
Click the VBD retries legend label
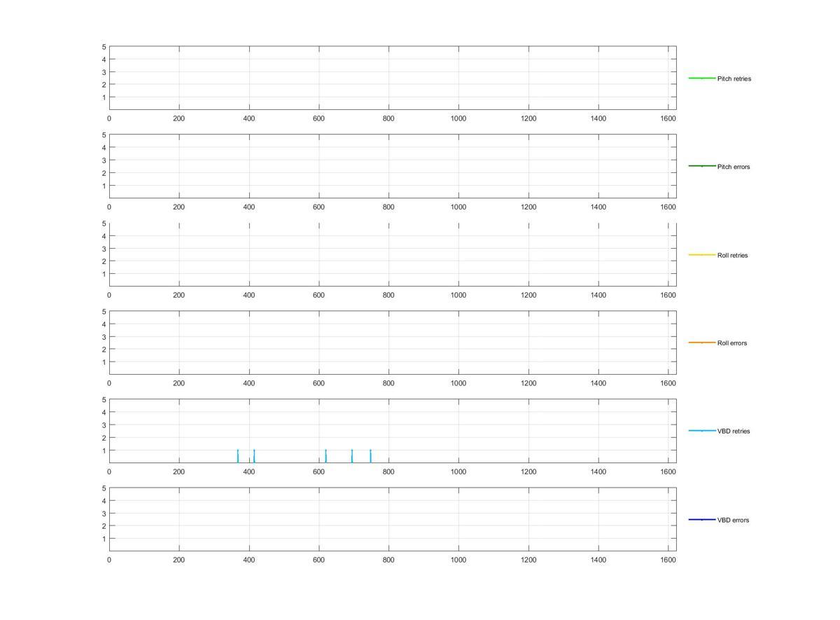[x=733, y=431]
